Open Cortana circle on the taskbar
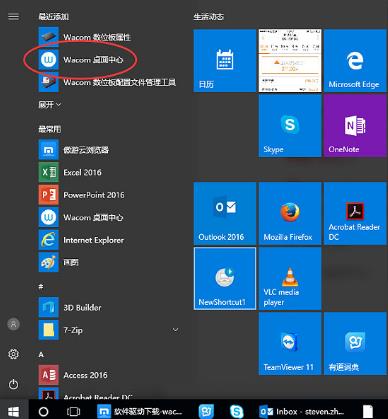Image resolution: width=388 pixels, height=419 pixels. [x=44, y=411]
